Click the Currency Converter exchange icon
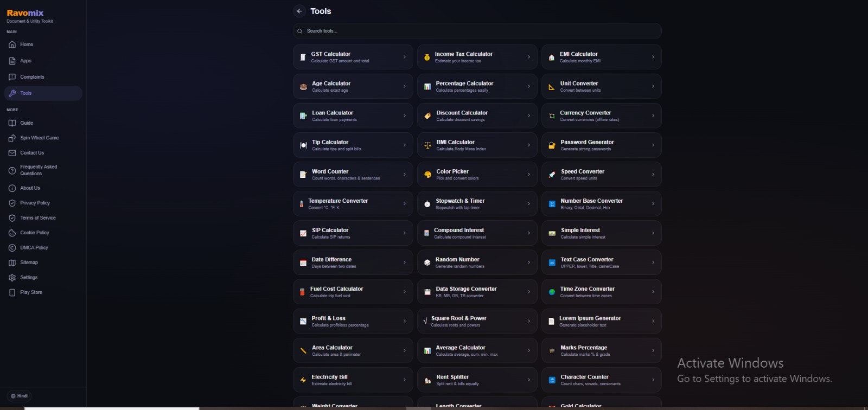Screen dimensions: 868x410 [x=552, y=116]
